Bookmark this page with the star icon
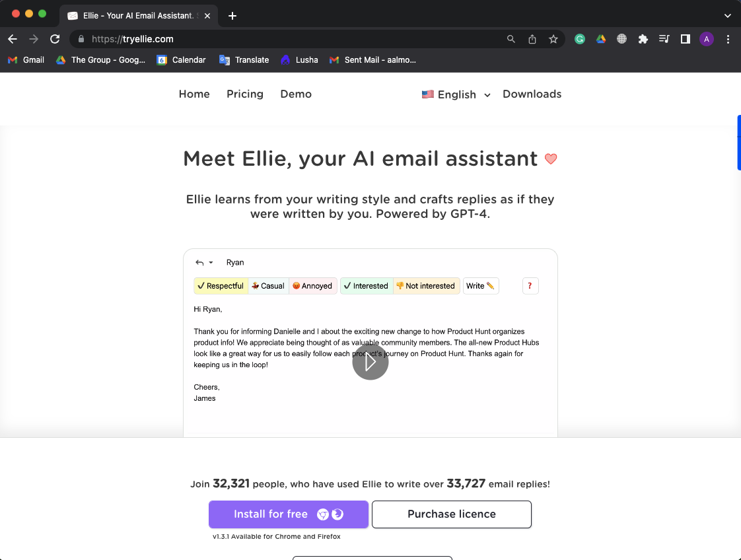Screen dimensions: 741x560 click(553, 39)
